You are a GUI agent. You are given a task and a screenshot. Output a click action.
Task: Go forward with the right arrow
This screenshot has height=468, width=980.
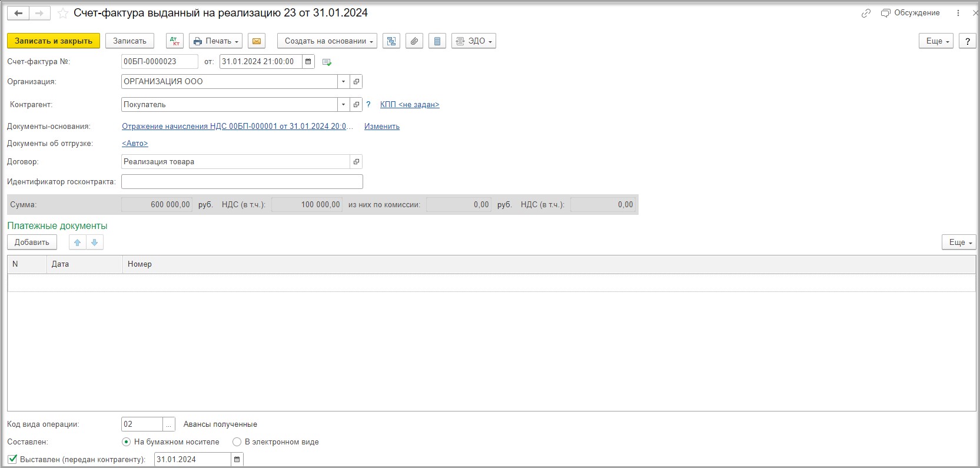(39, 13)
